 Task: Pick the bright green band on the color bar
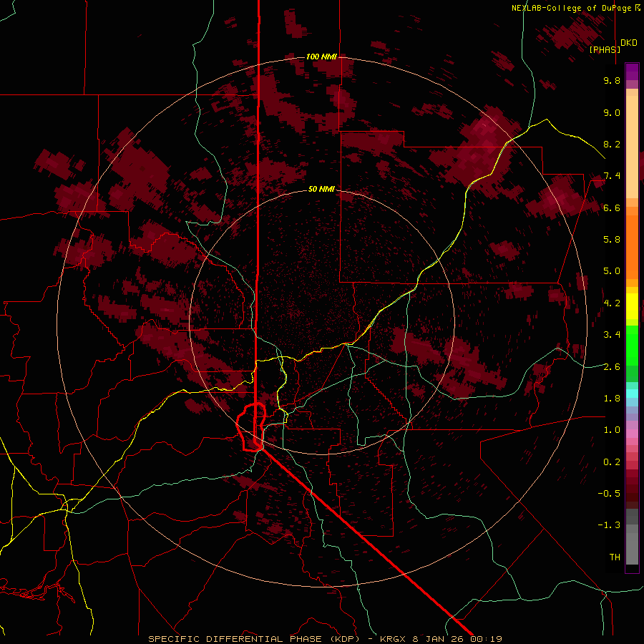click(x=632, y=346)
